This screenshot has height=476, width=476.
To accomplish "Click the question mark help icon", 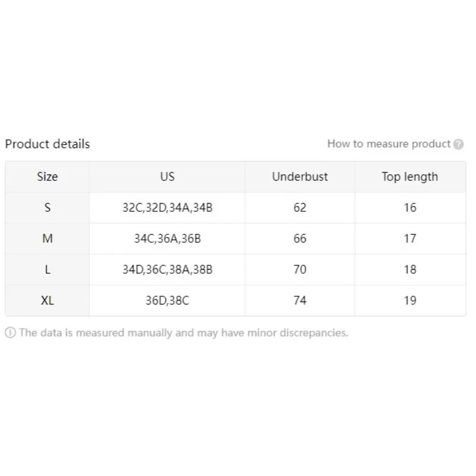I will [x=458, y=144].
